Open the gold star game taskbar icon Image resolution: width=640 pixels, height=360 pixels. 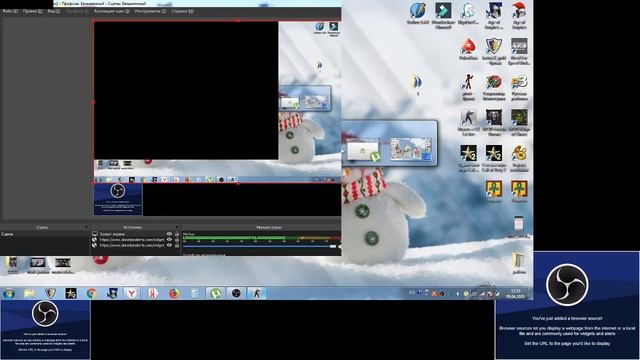(71, 293)
